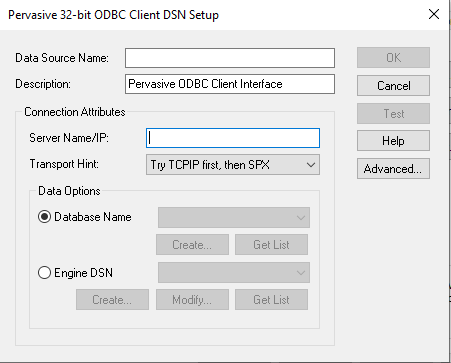Click the Data Options group title

click(x=69, y=191)
